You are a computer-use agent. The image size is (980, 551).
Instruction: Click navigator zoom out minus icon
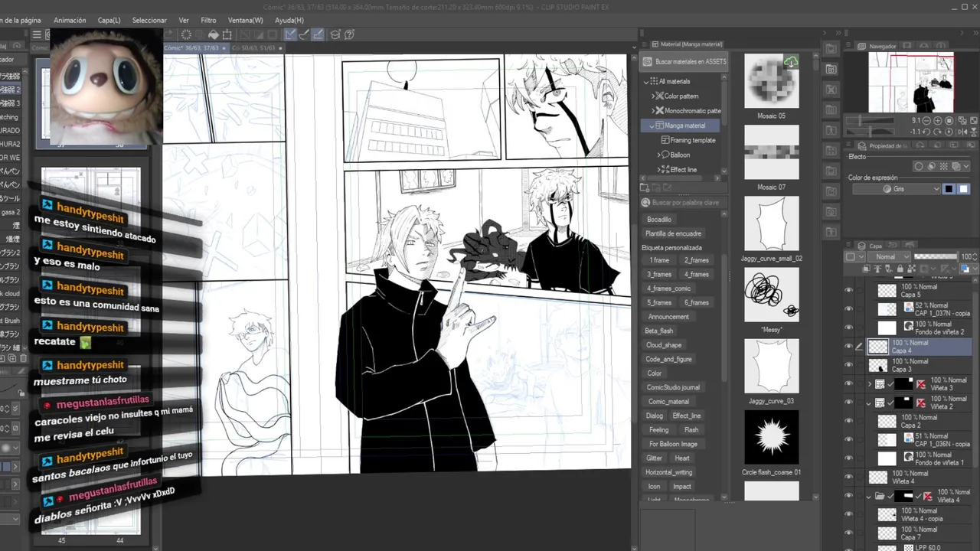[926, 121]
